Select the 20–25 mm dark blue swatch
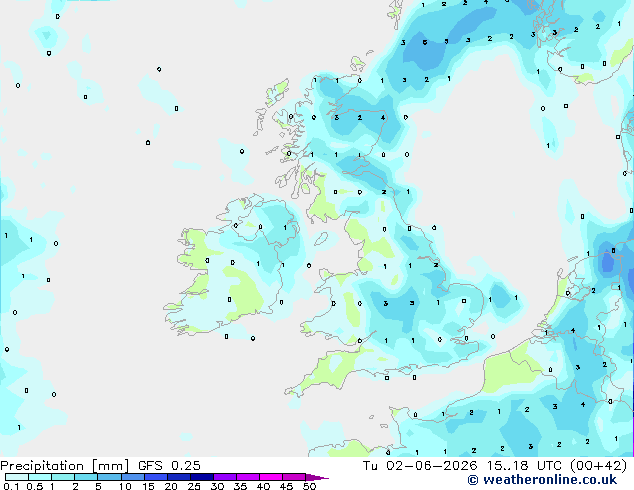 click(x=179, y=477)
